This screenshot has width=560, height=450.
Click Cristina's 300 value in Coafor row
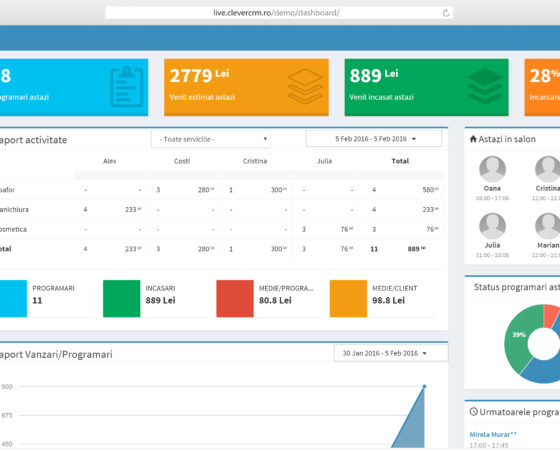pyautogui.click(x=279, y=190)
